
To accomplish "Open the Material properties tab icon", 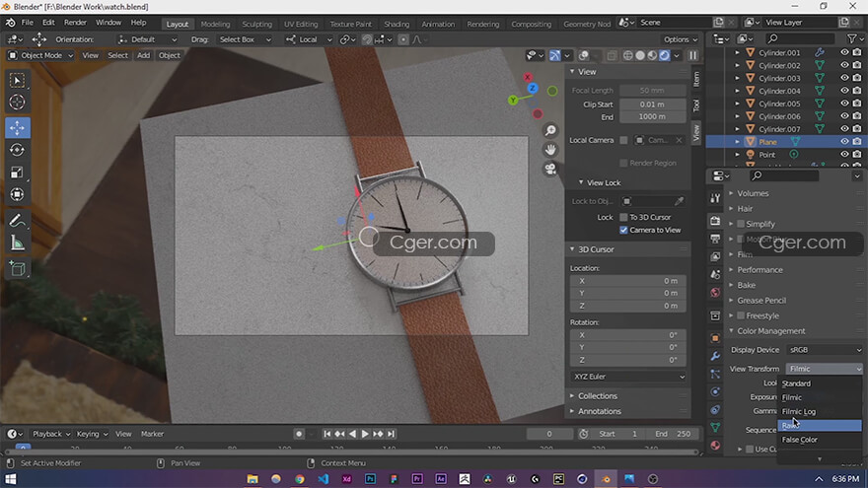I will click(715, 446).
